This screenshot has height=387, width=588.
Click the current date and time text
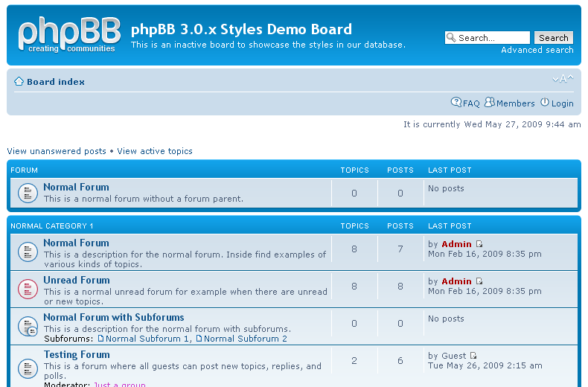[x=492, y=124]
